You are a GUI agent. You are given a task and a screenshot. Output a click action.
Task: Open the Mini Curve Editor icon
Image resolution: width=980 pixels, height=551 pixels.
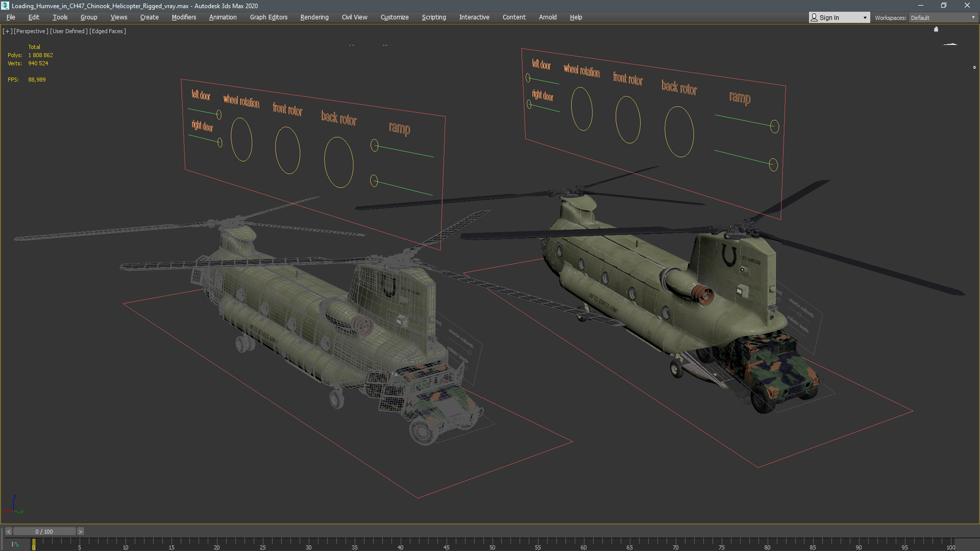pyautogui.click(x=15, y=544)
